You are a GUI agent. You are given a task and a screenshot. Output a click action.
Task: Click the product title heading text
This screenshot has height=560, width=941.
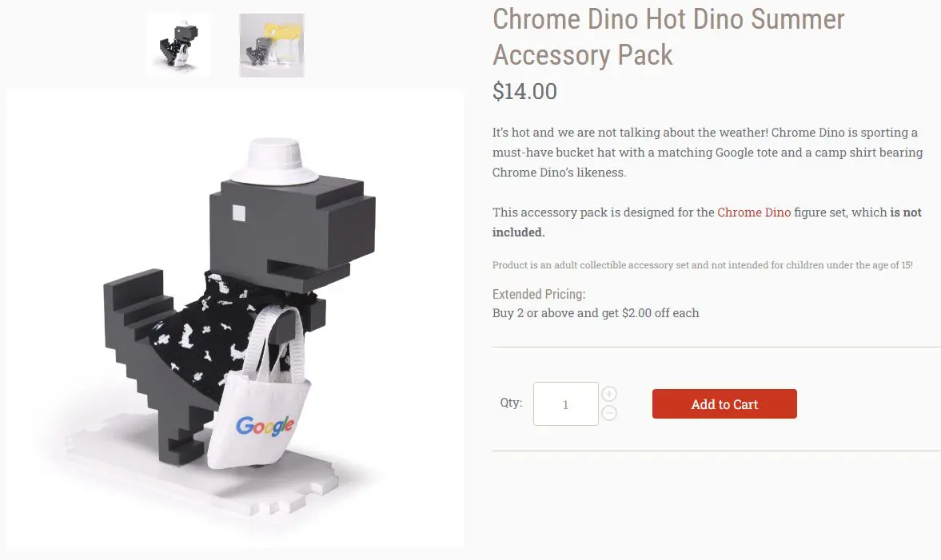pyautogui.click(x=668, y=38)
